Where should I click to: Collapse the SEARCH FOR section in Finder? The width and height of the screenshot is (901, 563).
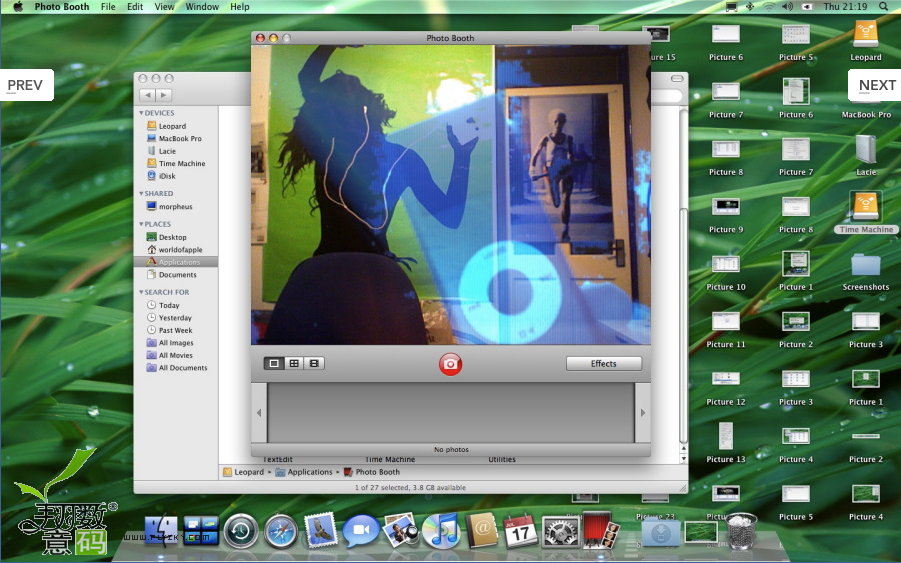click(141, 292)
